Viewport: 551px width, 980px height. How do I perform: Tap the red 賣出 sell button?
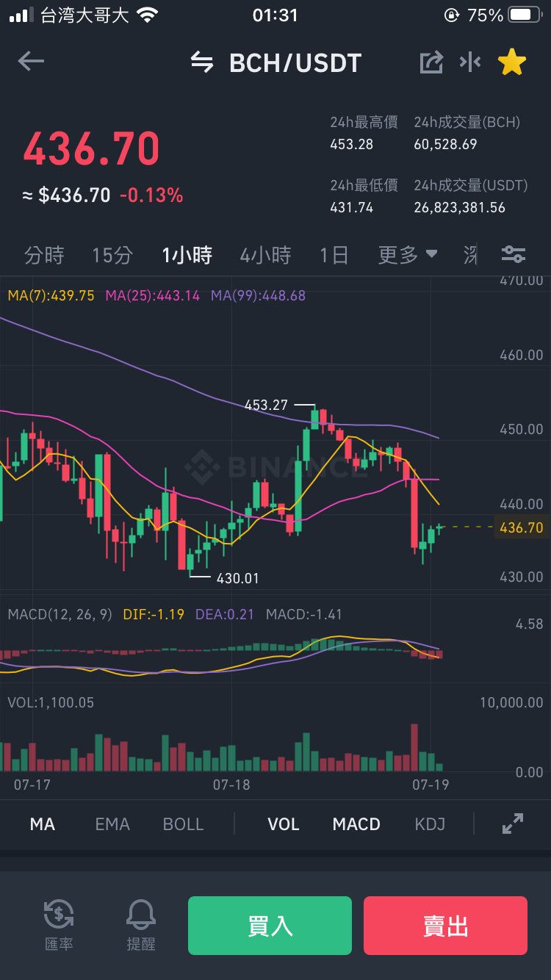point(445,926)
